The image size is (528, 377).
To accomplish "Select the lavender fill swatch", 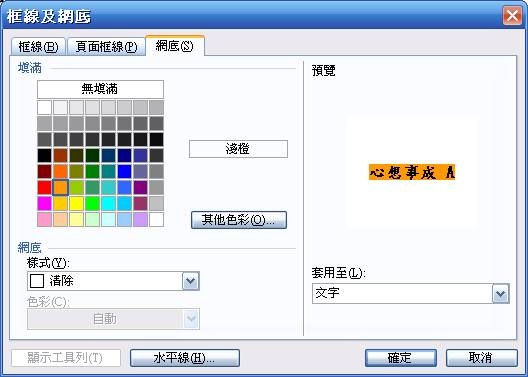I will tap(140, 219).
